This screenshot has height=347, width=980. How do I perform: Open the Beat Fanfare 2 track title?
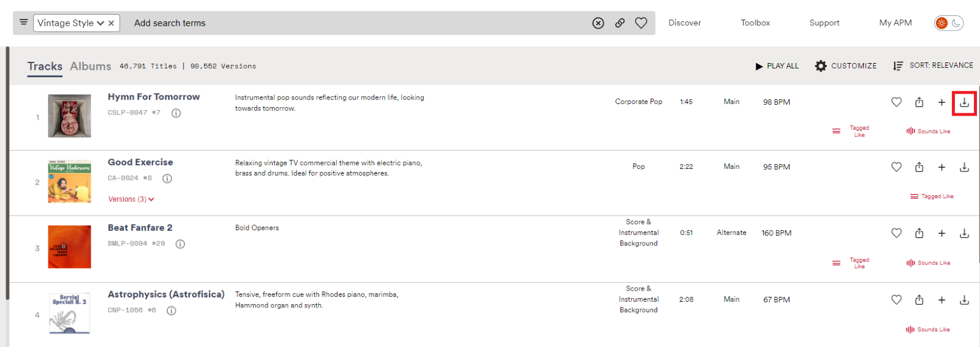coord(140,228)
